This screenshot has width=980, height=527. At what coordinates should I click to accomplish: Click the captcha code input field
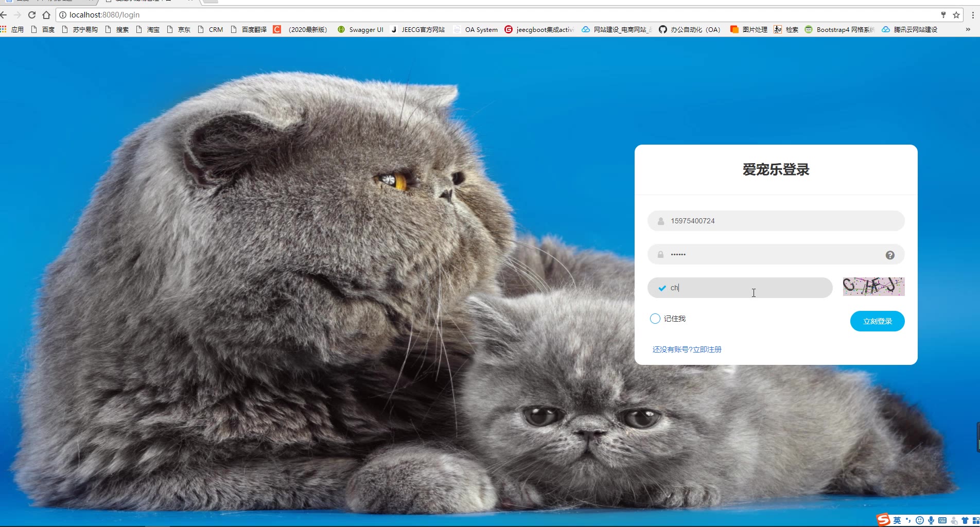point(740,288)
